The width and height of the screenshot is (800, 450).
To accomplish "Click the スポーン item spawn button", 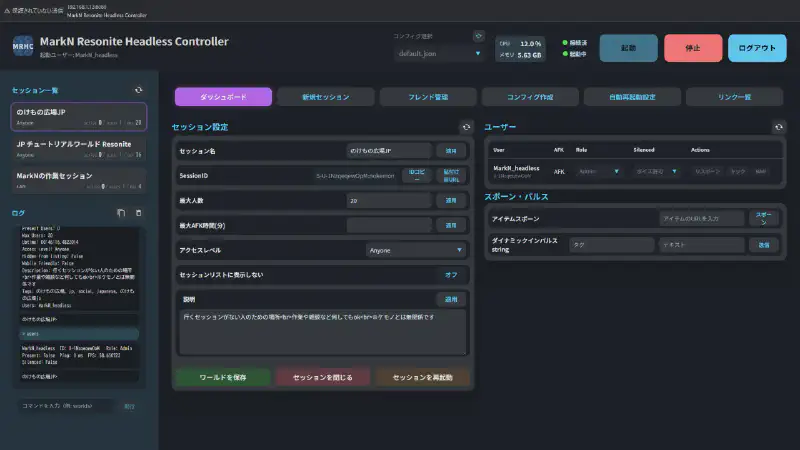I will (x=763, y=218).
